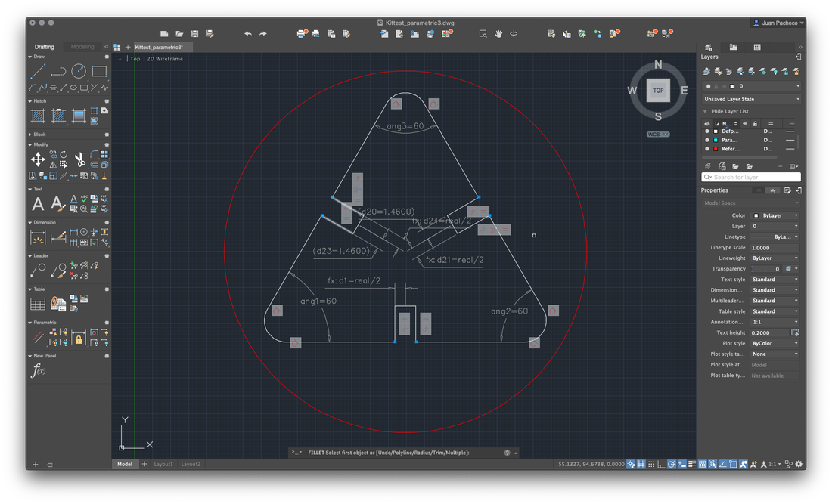
Task: Collapse the Hide Layer List triangle
Action: [705, 111]
